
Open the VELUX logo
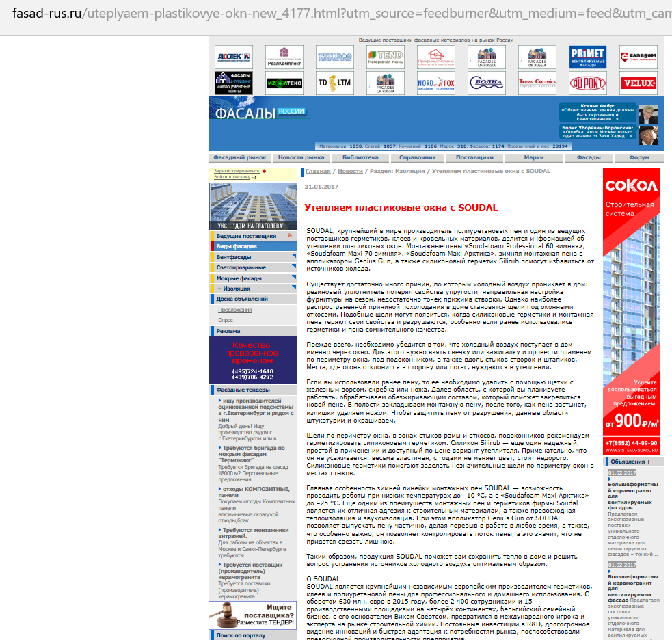(x=638, y=83)
